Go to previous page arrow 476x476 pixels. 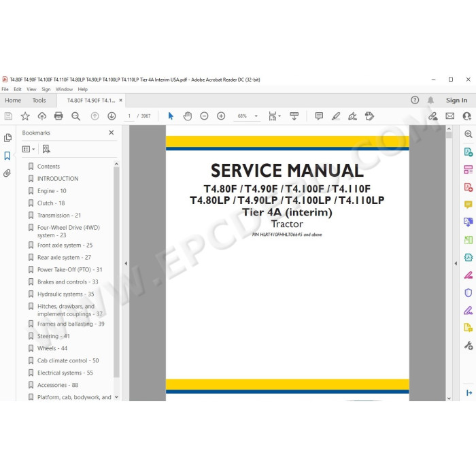[x=95, y=116]
